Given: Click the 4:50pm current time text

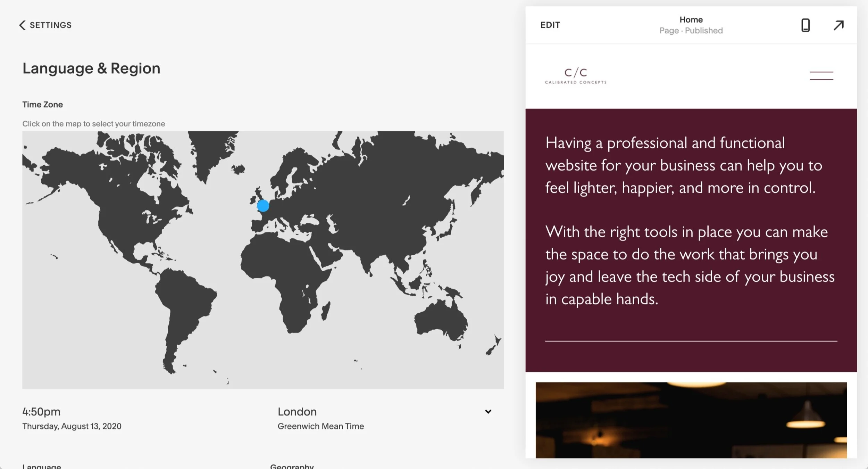Looking at the screenshot, I should pos(41,412).
